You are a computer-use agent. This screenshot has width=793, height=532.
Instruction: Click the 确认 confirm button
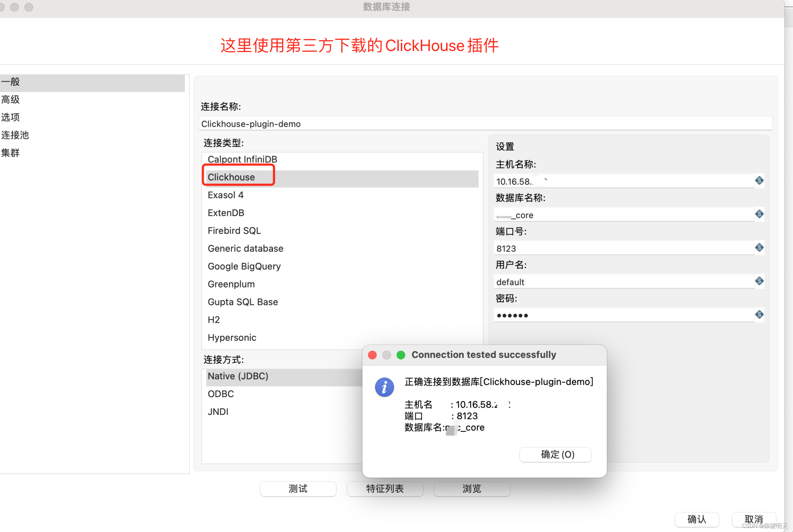coord(697,520)
